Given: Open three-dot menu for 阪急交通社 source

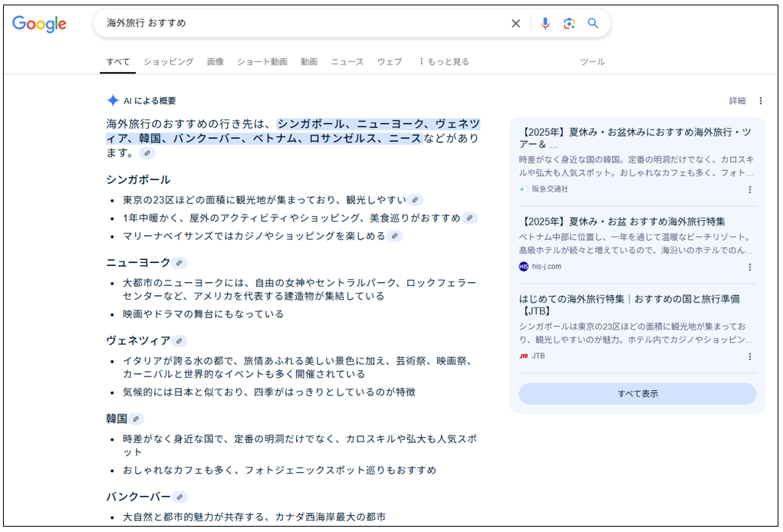Looking at the screenshot, I should [x=749, y=189].
